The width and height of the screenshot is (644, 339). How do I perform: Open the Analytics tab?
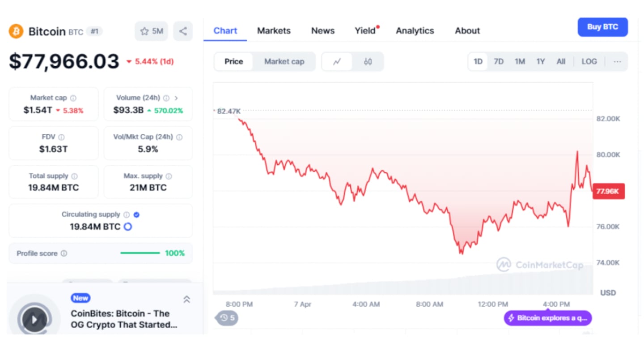(415, 31)
